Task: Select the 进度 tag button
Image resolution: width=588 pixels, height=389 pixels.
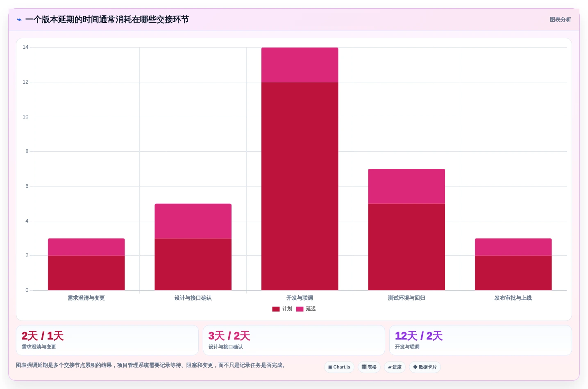Action: pyautogui.click(x=395, y=367)
